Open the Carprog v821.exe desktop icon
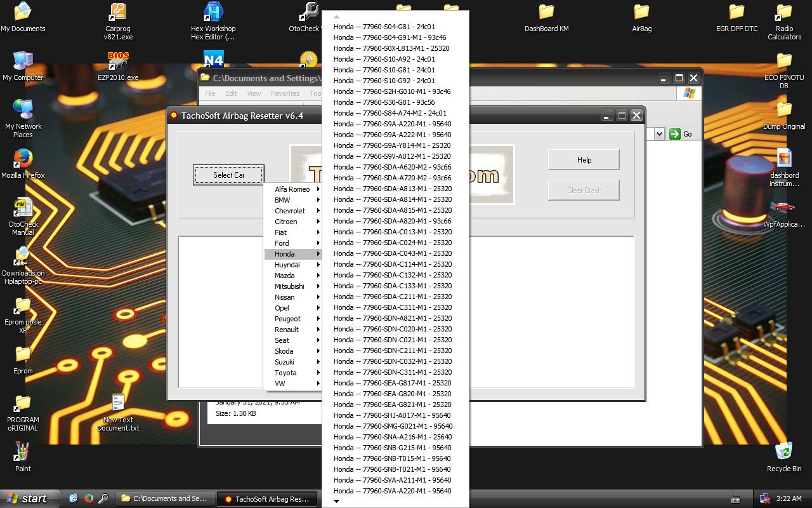The height and width of the screenshot is (508, 812). coord(118,13)
